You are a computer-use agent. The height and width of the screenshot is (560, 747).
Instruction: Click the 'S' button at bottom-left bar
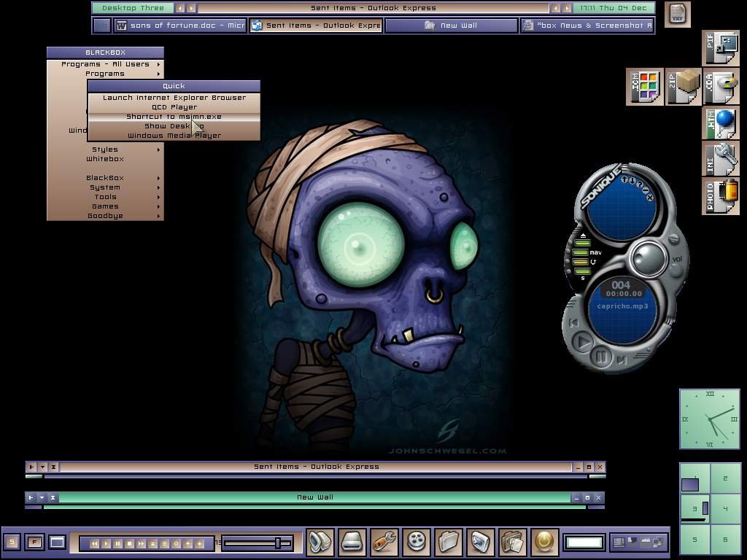point(12,542)
